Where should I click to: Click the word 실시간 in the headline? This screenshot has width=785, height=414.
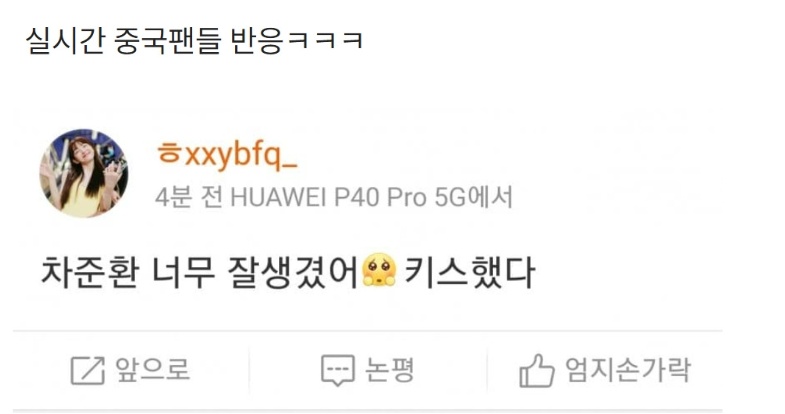[x=66, y=41]
